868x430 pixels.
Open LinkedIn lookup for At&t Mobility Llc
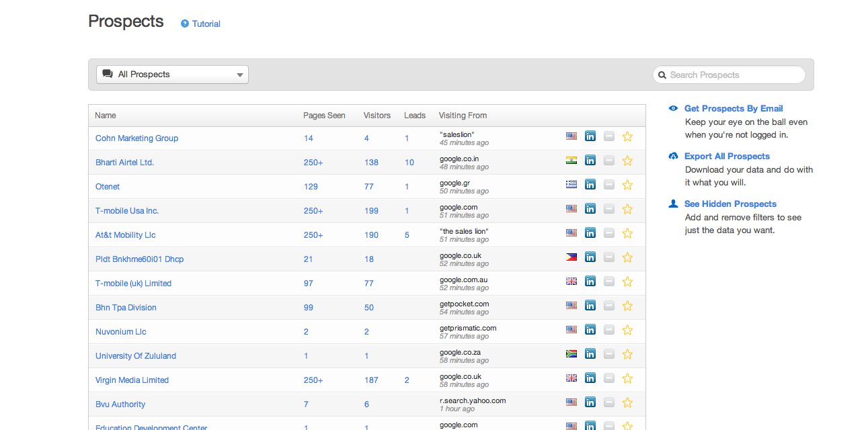590,233
